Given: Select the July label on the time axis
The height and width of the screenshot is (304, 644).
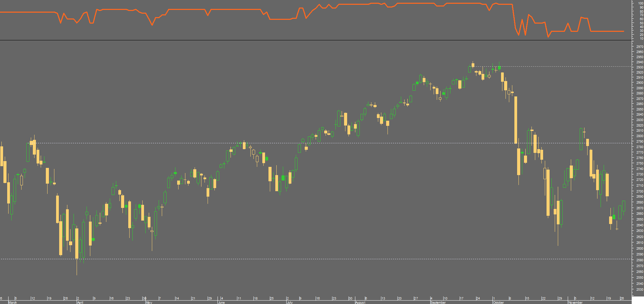Looking at the screenshot, I should (290, 302).
